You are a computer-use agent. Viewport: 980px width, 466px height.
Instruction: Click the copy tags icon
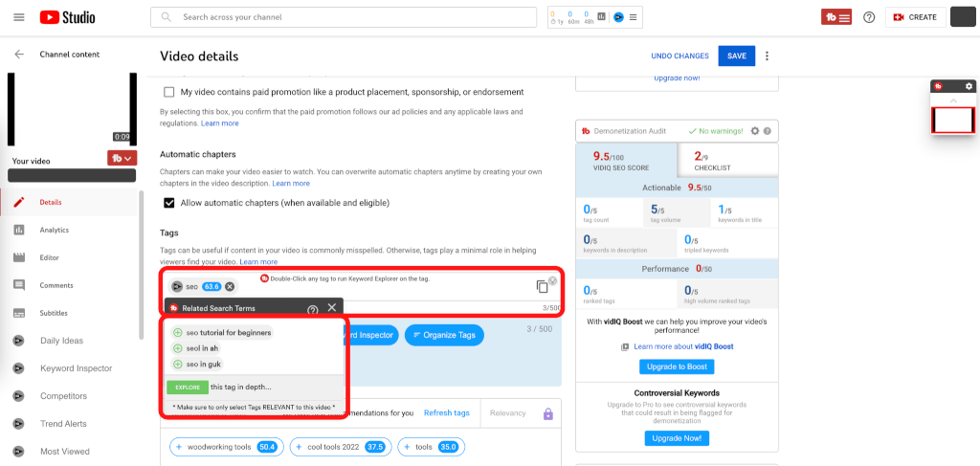(x=542, y=286)
